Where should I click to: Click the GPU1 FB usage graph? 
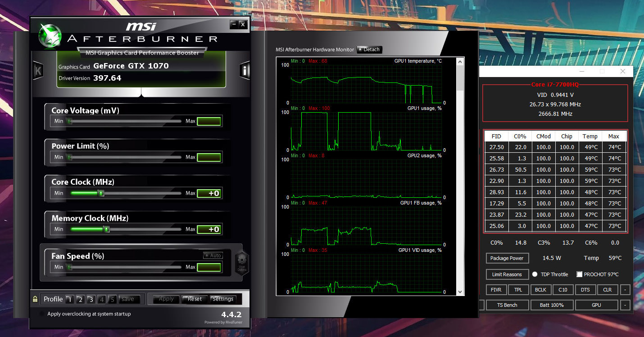tap(366, 226)
